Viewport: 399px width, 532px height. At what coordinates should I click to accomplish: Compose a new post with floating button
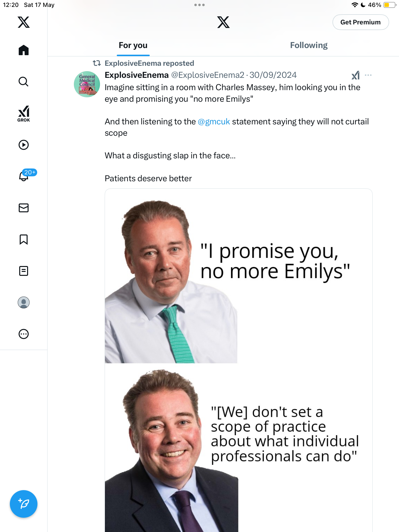coord(24,504)
